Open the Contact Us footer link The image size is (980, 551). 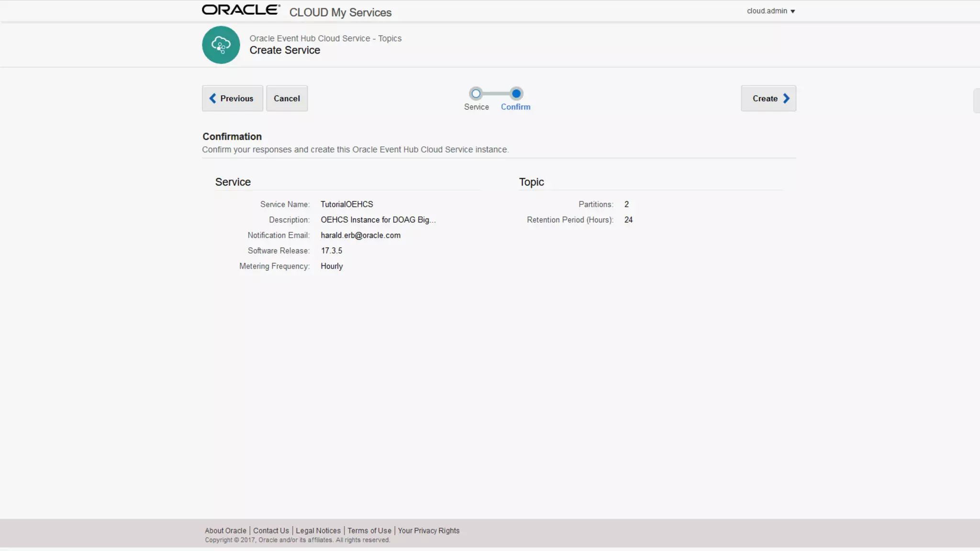tap(271, 530)
